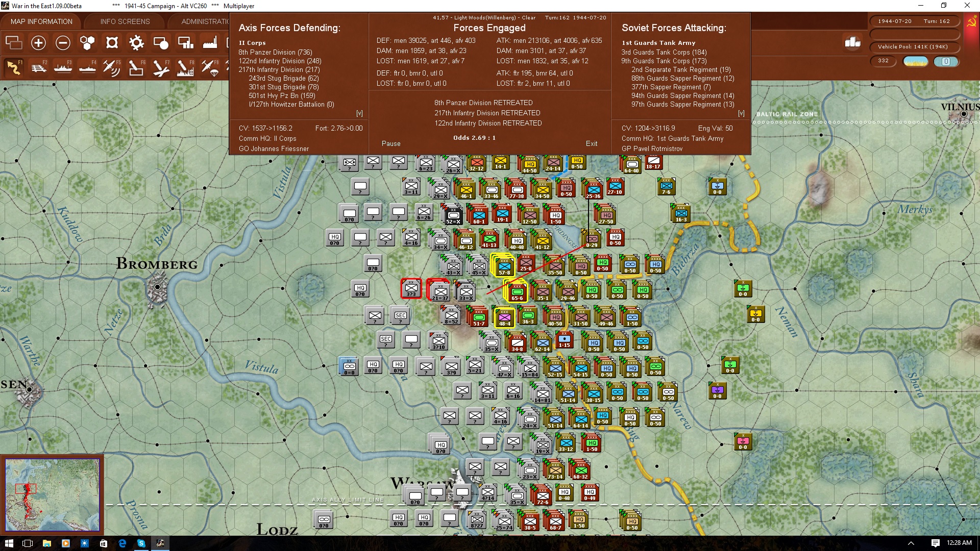Click the II Corps heading
This screenshot has width=980, height=551.
click(252, 43)
